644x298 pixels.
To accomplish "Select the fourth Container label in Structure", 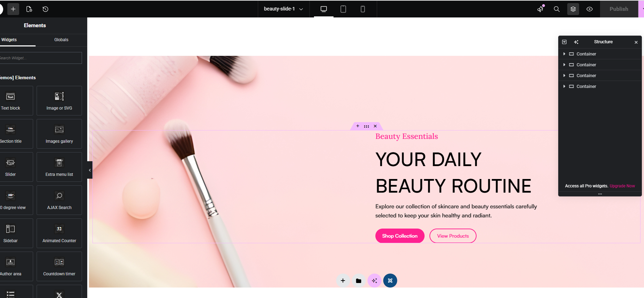I will [x=586, y=87].
